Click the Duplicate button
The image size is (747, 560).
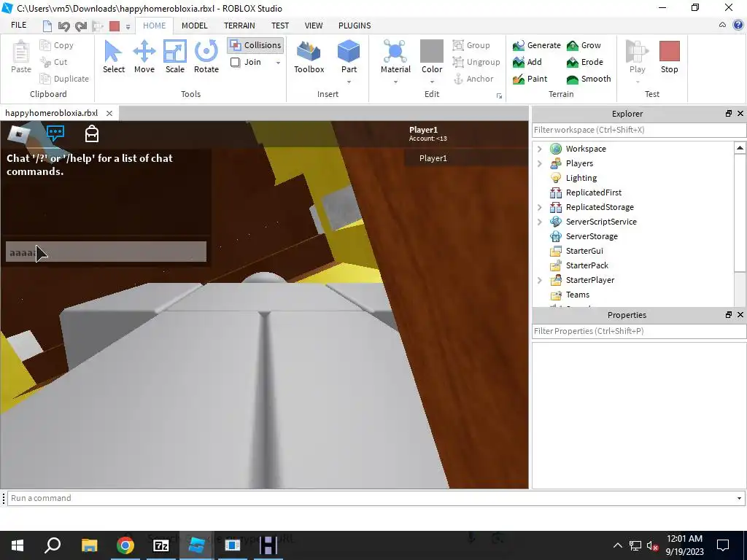[64, 79]
